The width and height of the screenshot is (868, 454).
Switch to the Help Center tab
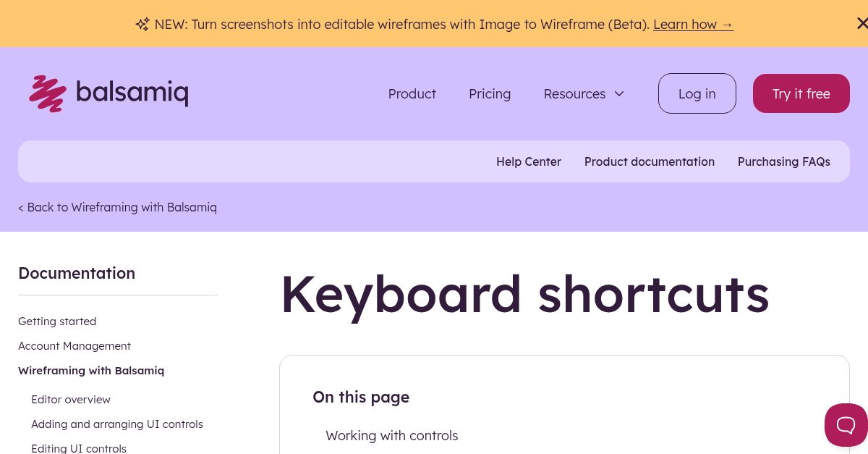529,161
